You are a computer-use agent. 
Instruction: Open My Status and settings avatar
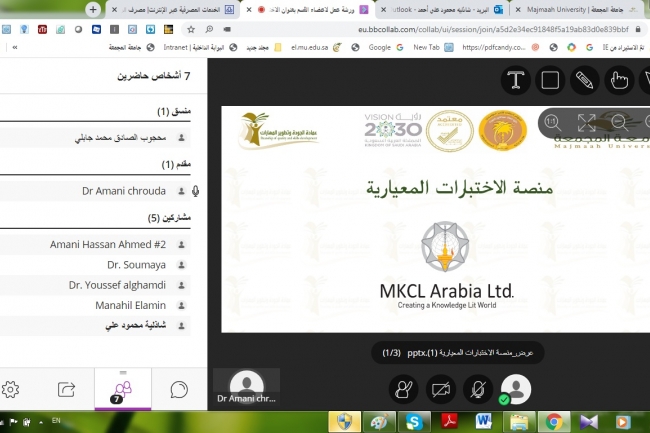click(x=516, y=389)
